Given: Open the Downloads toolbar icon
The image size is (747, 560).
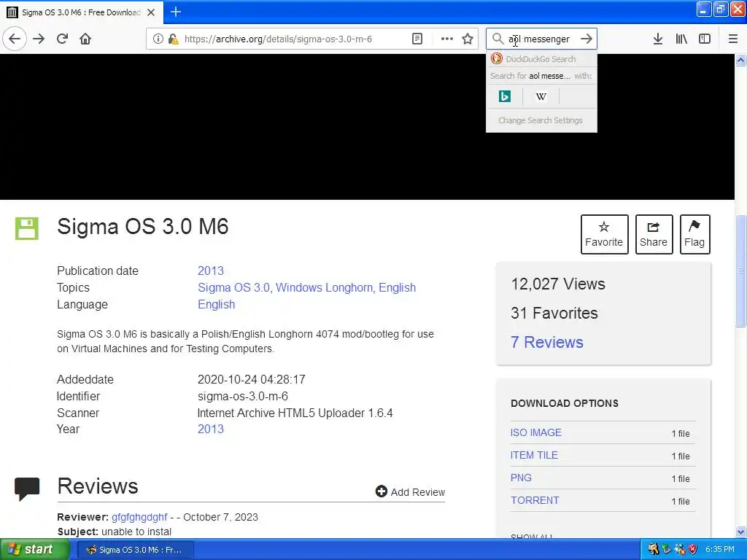Looking at the screenshot, I should point(657,39).
